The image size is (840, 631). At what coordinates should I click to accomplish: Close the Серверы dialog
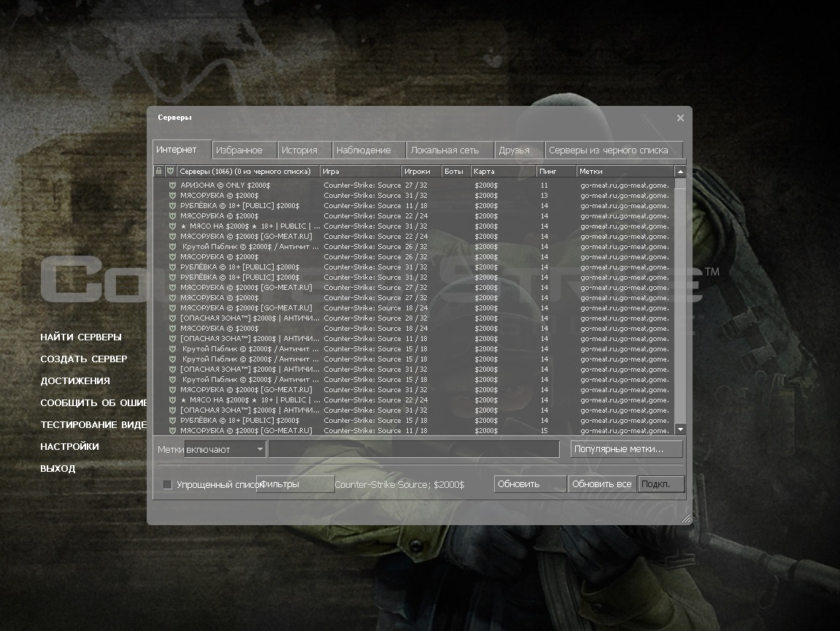pyautogui.click(x=680, y=118)
